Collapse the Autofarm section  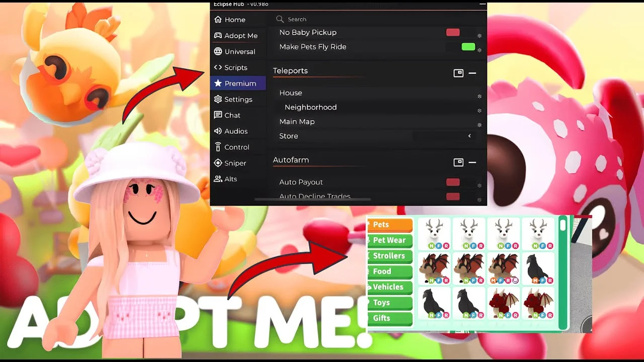pyautogui.click(x=472, y=162)
